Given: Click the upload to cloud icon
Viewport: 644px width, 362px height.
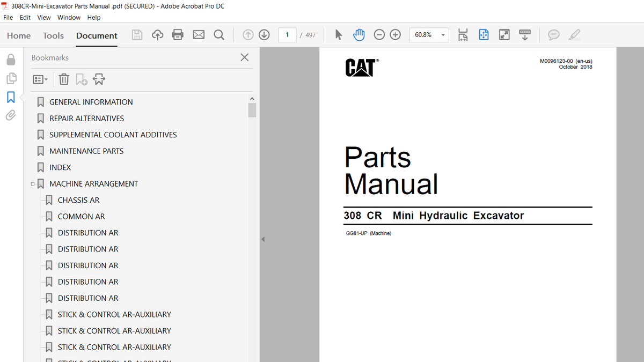Looking at the screenshot, I should [x=157, y=35].
